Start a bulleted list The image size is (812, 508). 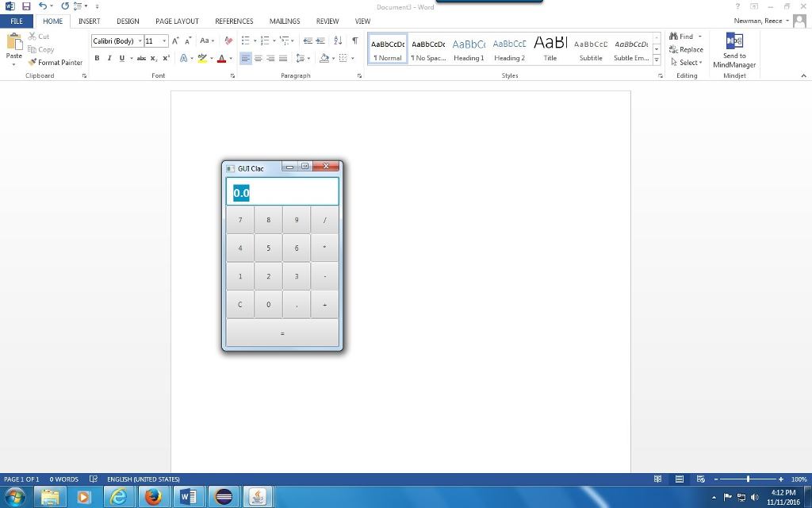point(246,40)
